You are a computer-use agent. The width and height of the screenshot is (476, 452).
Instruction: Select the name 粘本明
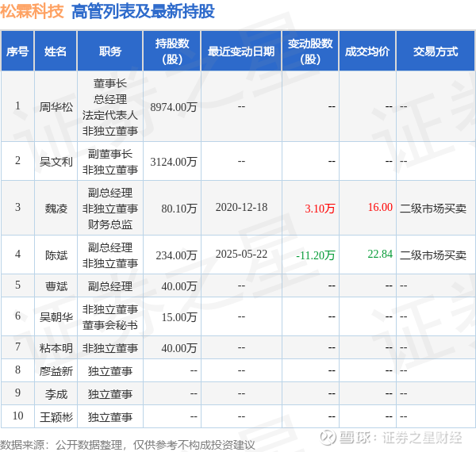coord(56,348)
